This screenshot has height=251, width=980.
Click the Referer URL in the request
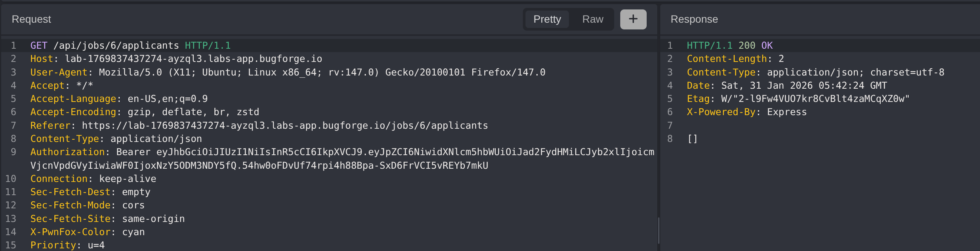click(285, 125)
